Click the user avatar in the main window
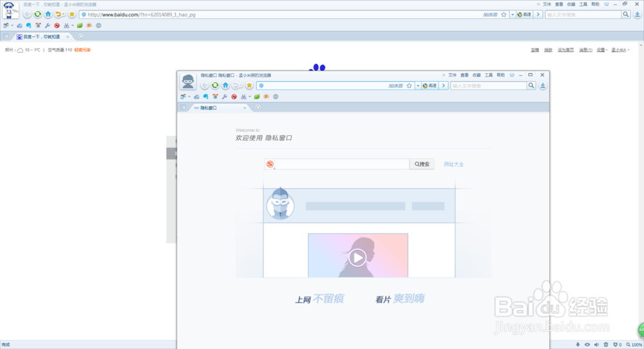Screen dimensions: 644x349 point(10,10)
